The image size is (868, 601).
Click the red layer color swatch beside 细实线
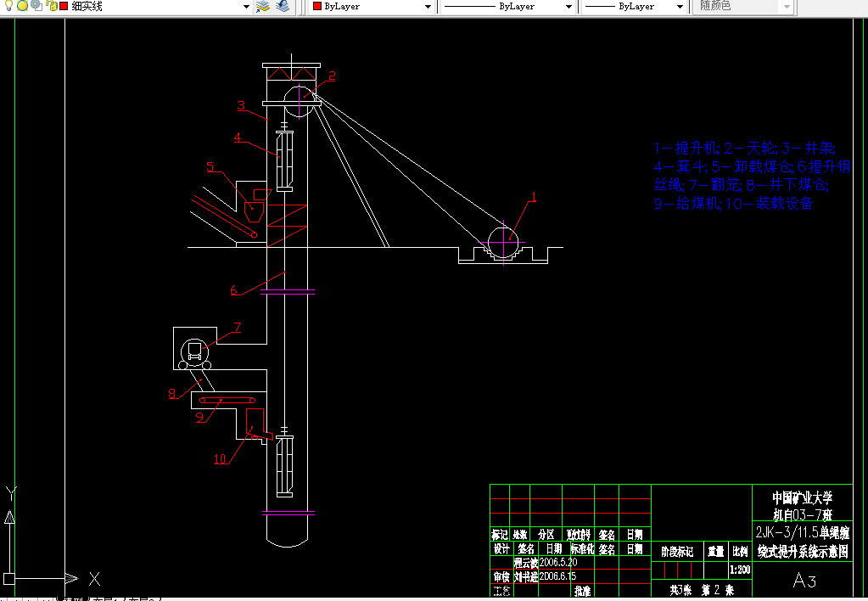pos(63,6)
